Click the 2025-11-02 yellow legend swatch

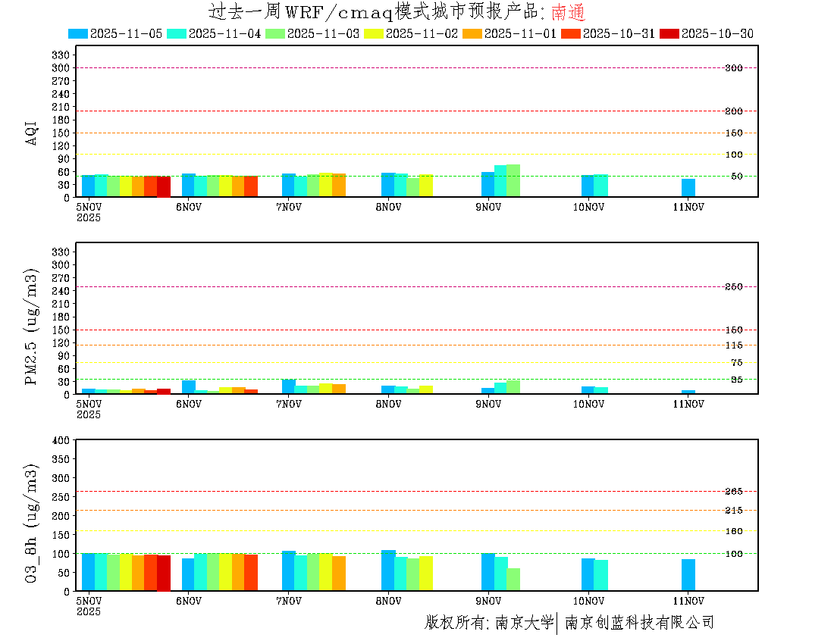[374, 33]
